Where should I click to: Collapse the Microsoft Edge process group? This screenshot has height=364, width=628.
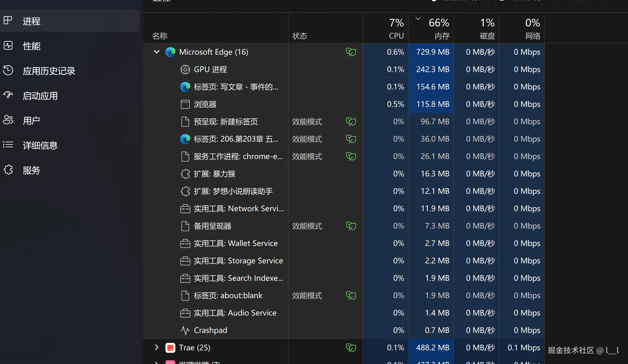click(156, 52)
